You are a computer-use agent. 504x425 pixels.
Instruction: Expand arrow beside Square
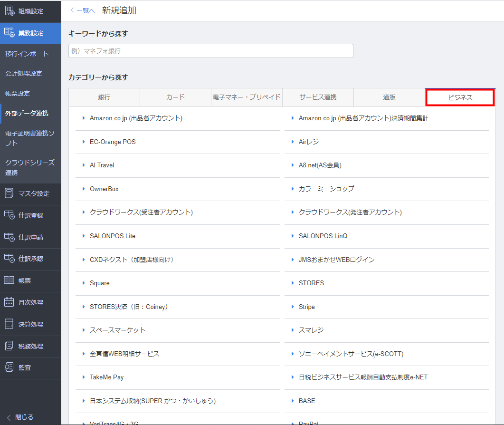coord(84,283)
